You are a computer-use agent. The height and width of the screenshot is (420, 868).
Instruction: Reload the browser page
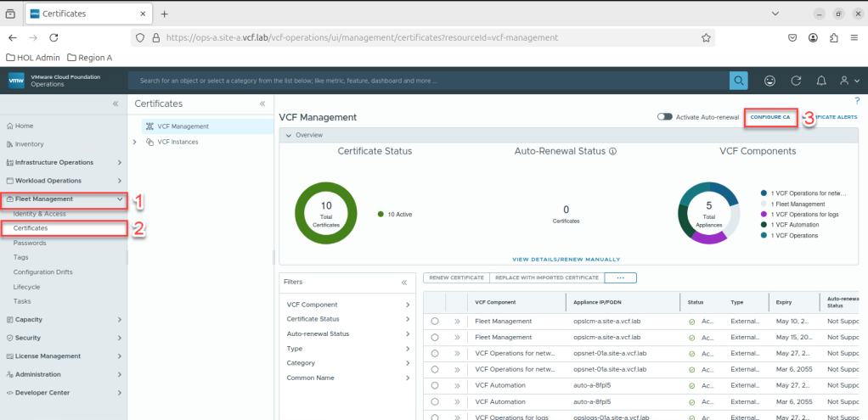click(x=54, y=37)
